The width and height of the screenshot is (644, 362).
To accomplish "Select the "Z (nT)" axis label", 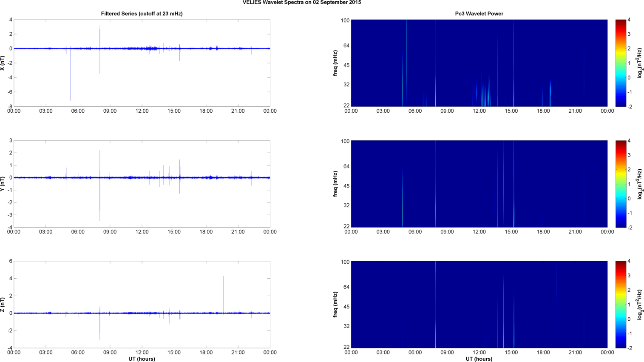I will coord(3,305).
